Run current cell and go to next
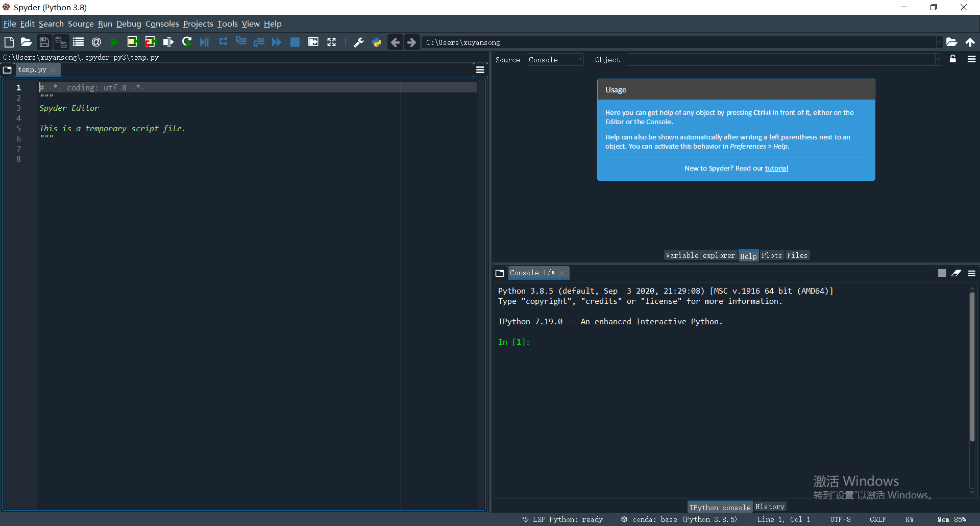 (x=150, y=42)
